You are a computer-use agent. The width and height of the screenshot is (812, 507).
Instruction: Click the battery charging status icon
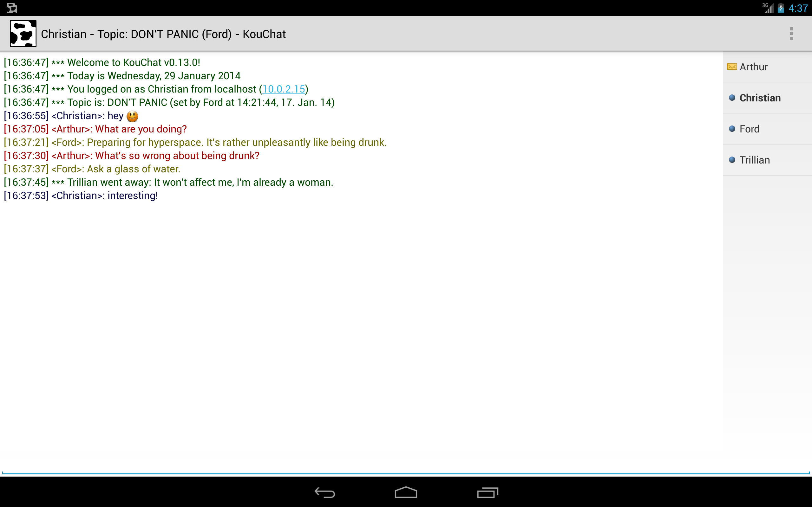(781, 8)
